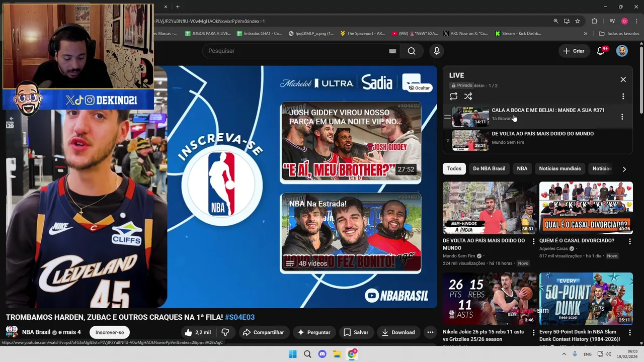Open the Windows Start button

click(x=293, y=354)
